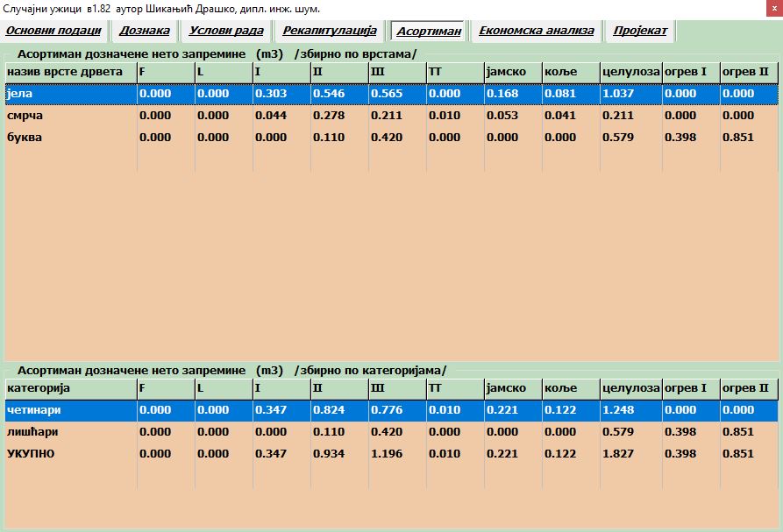Click the јела коље value 0.081
Viewport: 783px width, 532px height.
click(x=561, y=94)
